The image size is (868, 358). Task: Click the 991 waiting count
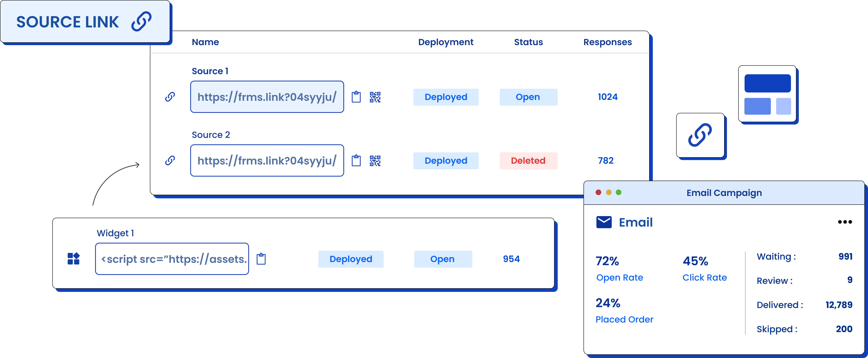845,257
